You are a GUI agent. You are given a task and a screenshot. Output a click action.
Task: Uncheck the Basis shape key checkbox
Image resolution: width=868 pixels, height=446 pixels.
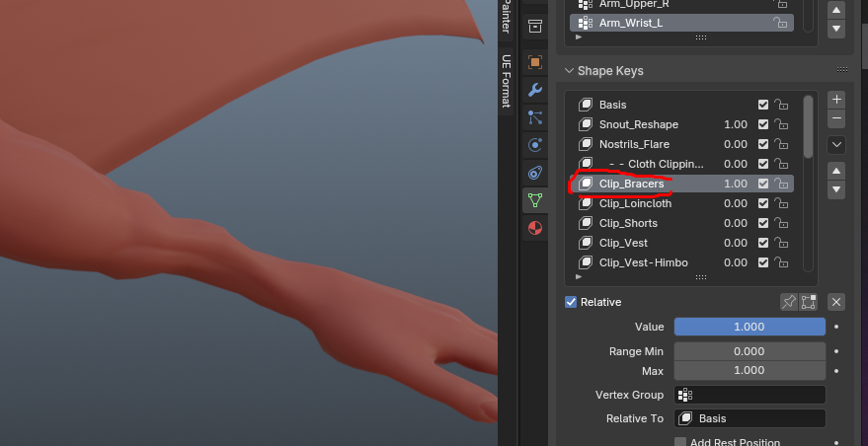pyautogui.click(x=763, y=105)
